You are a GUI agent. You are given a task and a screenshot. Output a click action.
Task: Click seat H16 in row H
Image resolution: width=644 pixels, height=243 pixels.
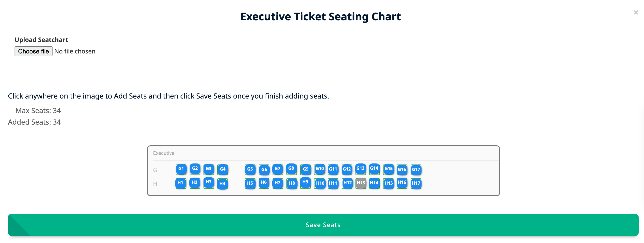(402, 182)
